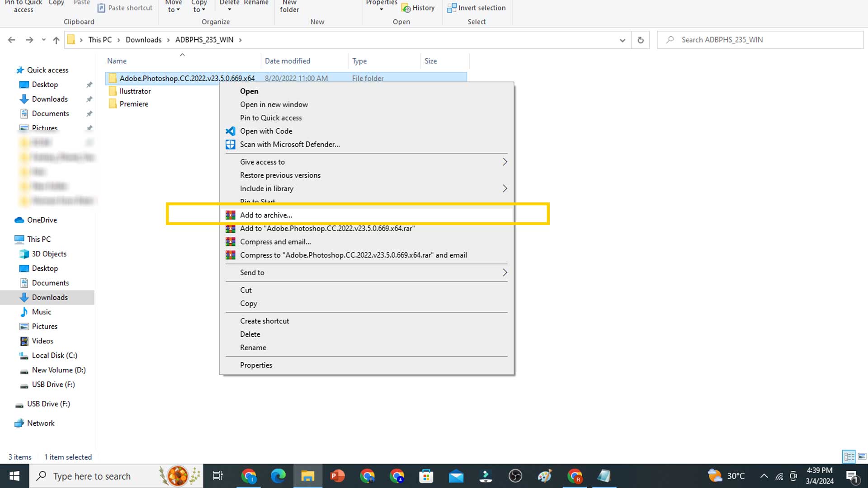This screenshot has width=868, height=488.
Task: Click the Back navigation arrow
Action: [12, 40]
